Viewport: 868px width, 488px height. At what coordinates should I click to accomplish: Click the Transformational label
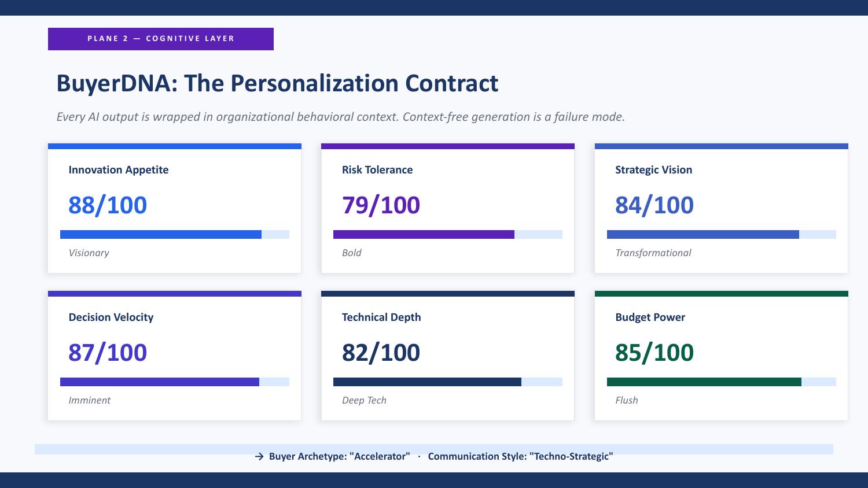[653, 253]
